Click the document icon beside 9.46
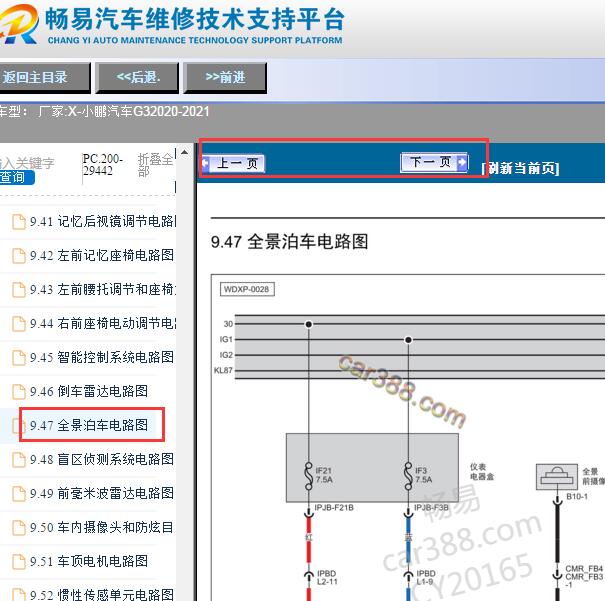605x601 pixels. click(x=19, y=392)
